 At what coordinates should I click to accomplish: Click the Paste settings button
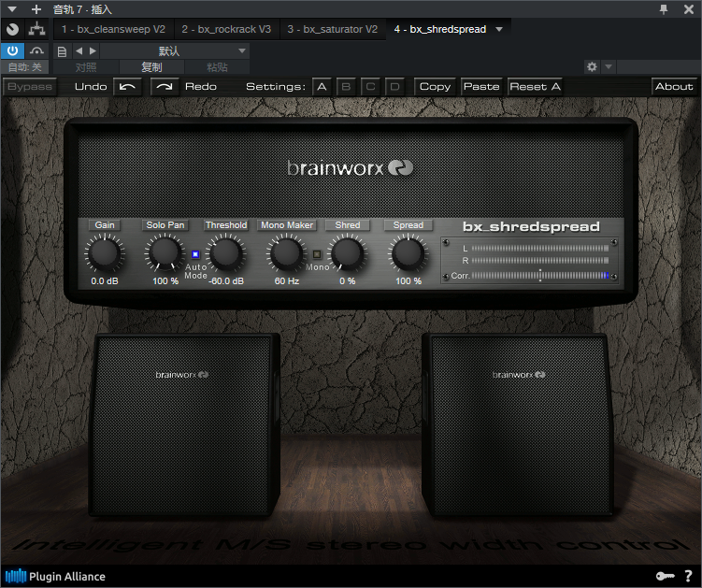point(481,86)
